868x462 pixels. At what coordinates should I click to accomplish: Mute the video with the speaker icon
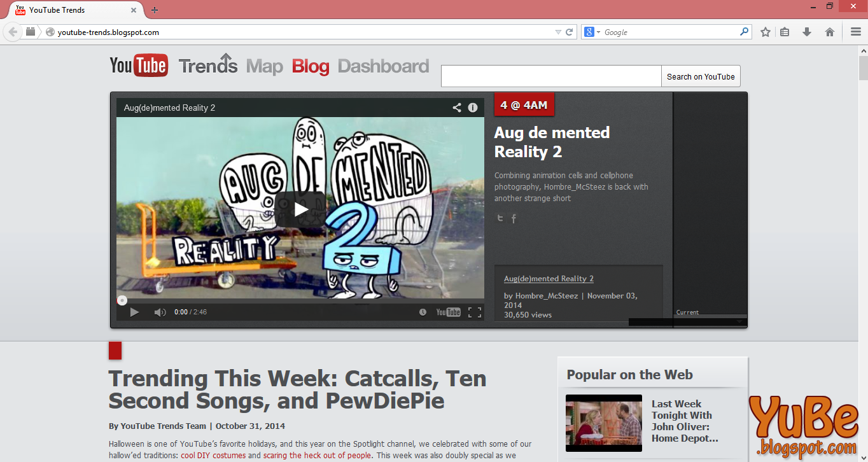[x=160, y=312]
